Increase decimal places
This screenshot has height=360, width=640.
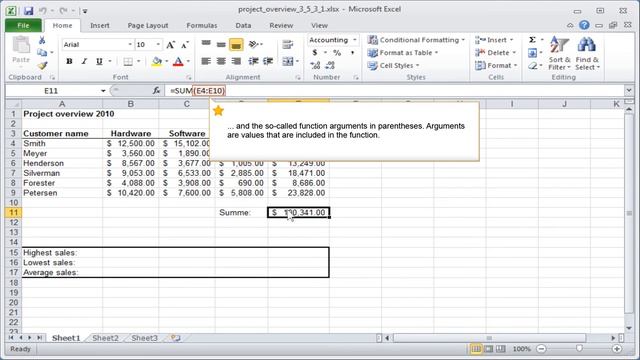(x=315, y=65)
